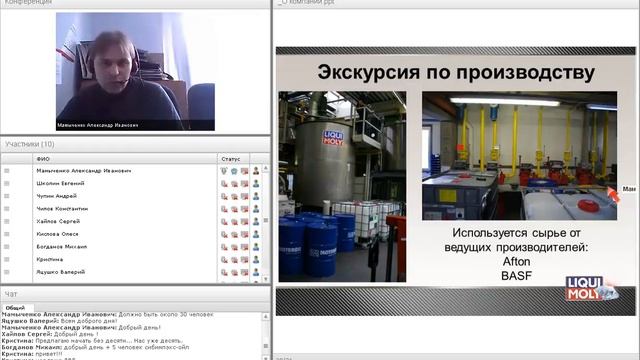This screenshot has width=640, height=360.
Task: Toggle the row marker beside Чипов Константин
Action: (x=7, y=209)
